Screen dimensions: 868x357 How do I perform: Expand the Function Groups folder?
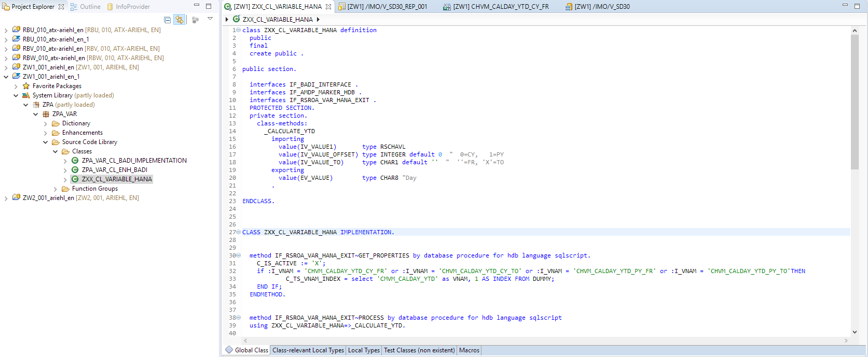coord(56,189)
